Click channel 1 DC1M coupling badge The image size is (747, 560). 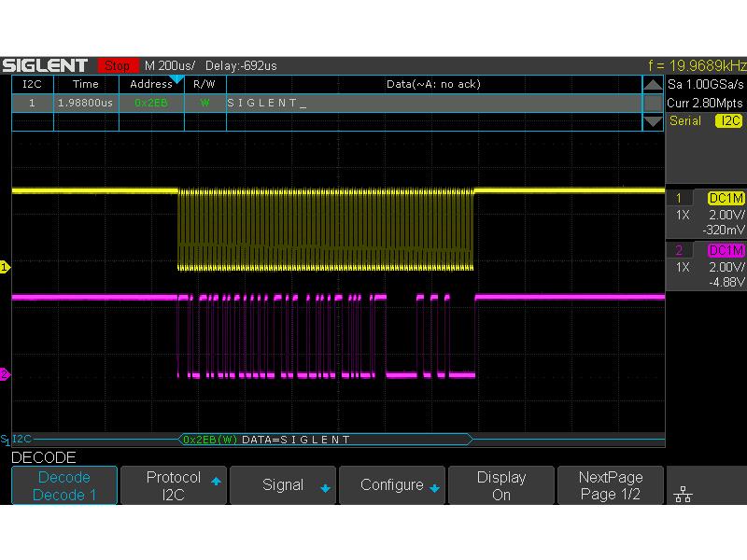(x=726, y=198)
